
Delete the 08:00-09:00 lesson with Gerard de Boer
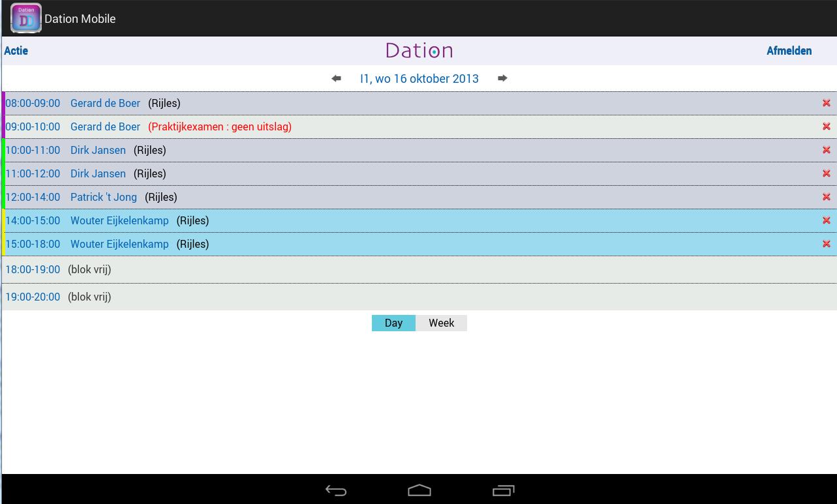[x=826, y=102]
